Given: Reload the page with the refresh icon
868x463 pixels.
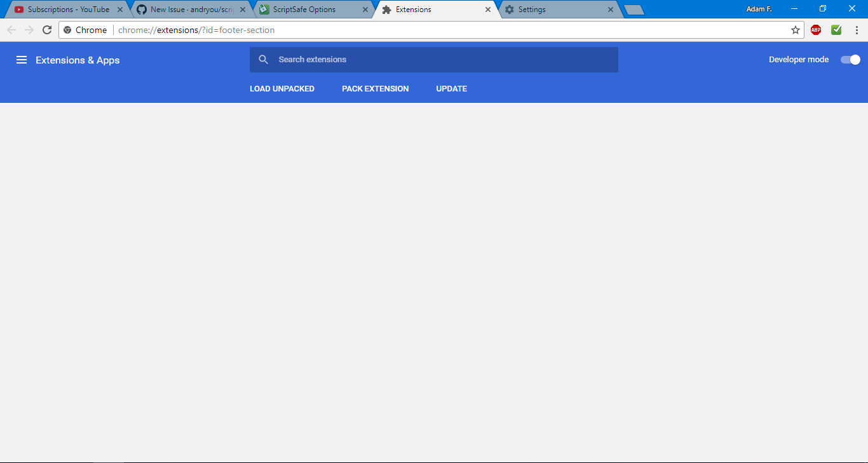Looking at the screenshot, I should pyautogui.click(x=47, y=30).
